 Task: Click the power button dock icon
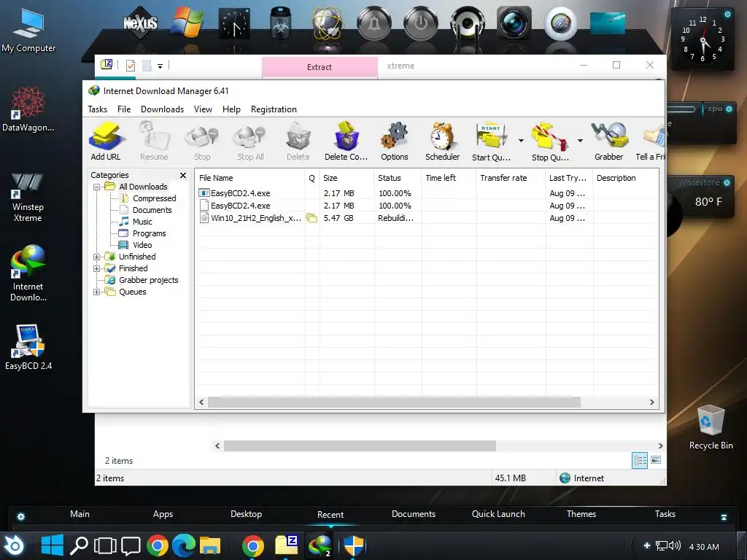click(x=421, y=23)
